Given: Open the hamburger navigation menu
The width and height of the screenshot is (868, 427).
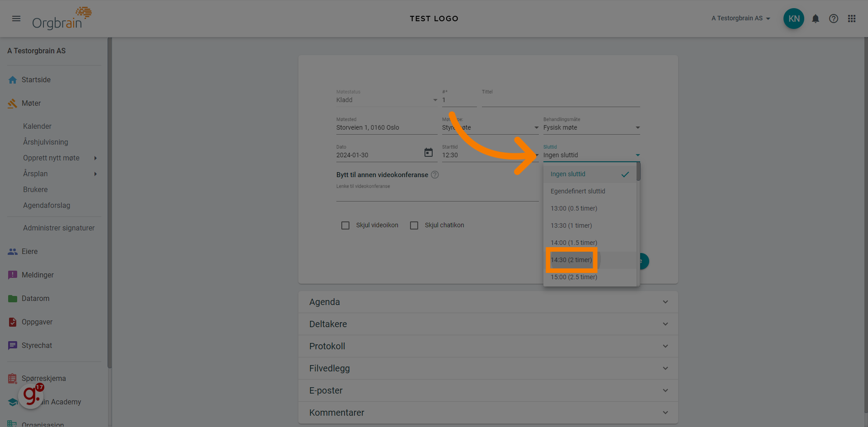Looking at the screenshot, I should (16, 19).
